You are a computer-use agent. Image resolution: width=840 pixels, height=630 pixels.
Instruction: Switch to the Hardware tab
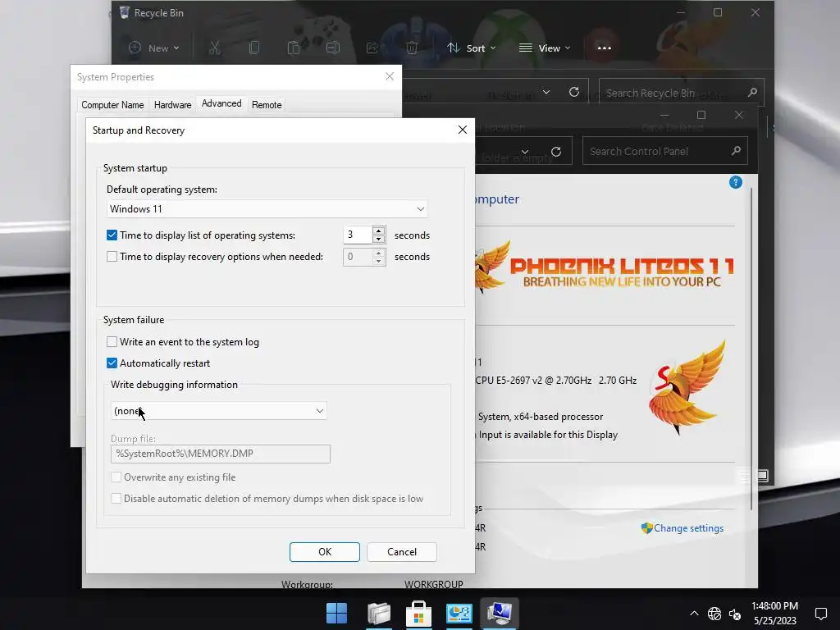[172, 105]
